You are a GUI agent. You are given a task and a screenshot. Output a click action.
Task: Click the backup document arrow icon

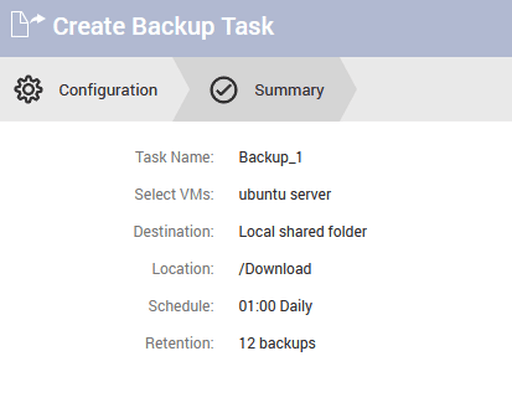tap(28, 24)
